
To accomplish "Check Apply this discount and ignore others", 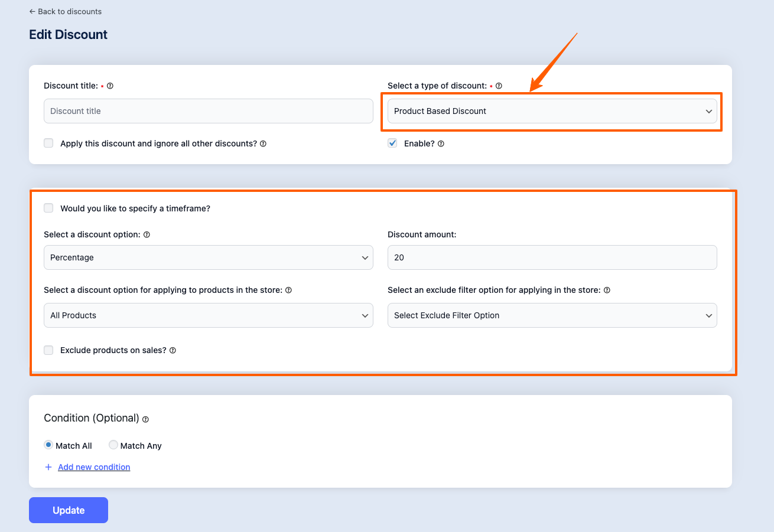I will pyautogui.click(x=48, y=143).
